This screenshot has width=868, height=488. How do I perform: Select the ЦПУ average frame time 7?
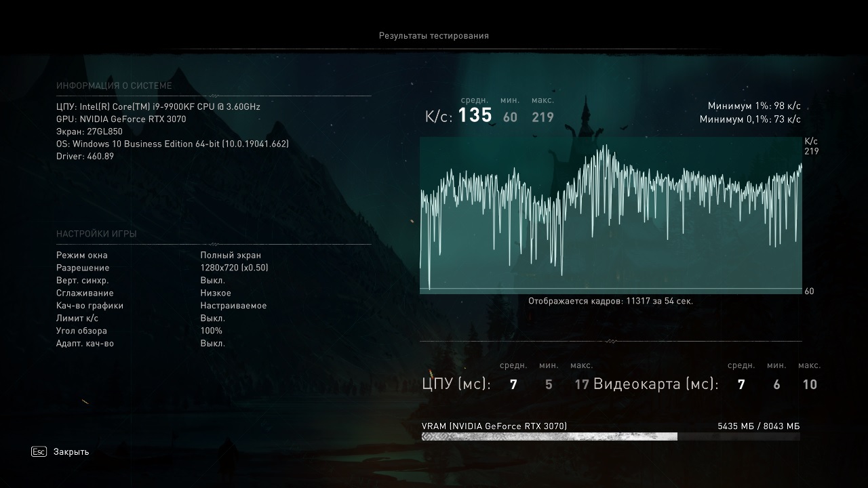[513, 385]
